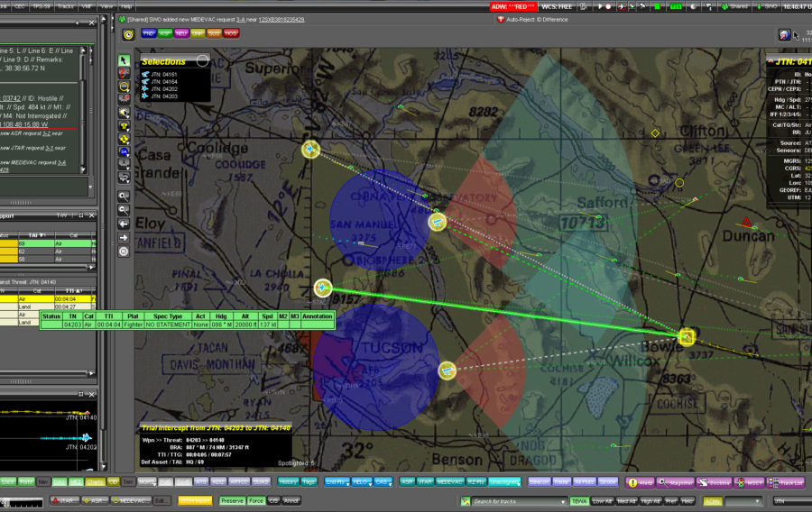Open the light gray dropdown right of Terr

pos(146,482)
